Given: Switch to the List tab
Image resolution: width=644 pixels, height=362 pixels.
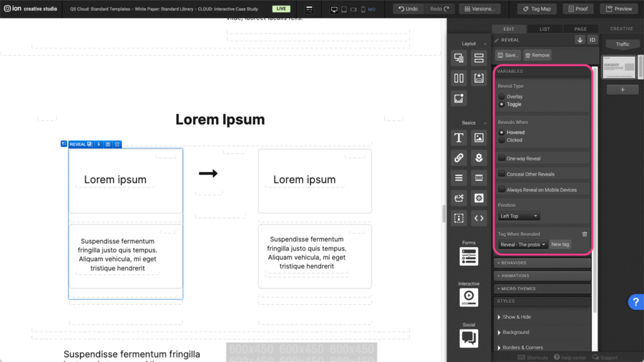Looking at the screenshot, I should pyautogui.click(x=545, y=29).
